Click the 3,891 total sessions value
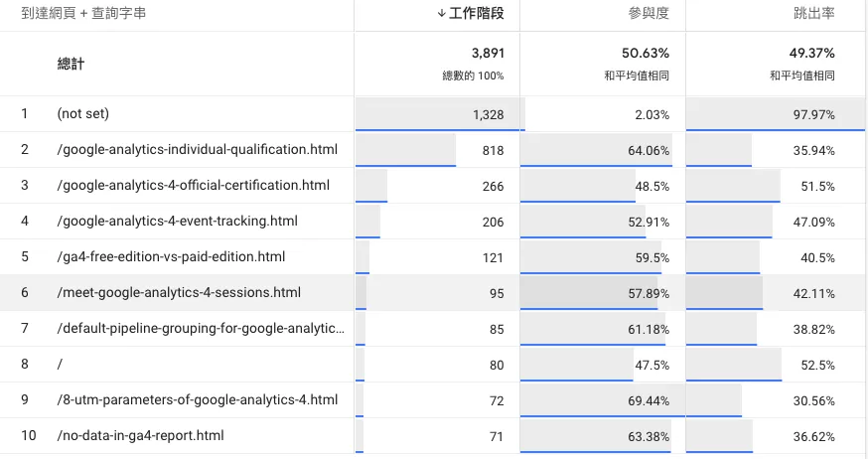The height and width of the screenshot is (459, 868). pos(488,54)
